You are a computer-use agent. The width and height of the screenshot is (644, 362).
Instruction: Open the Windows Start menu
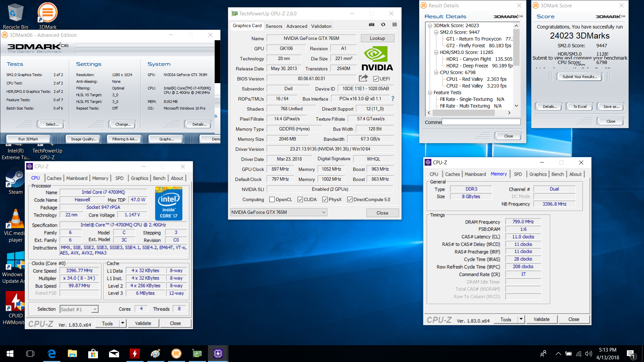10,354
